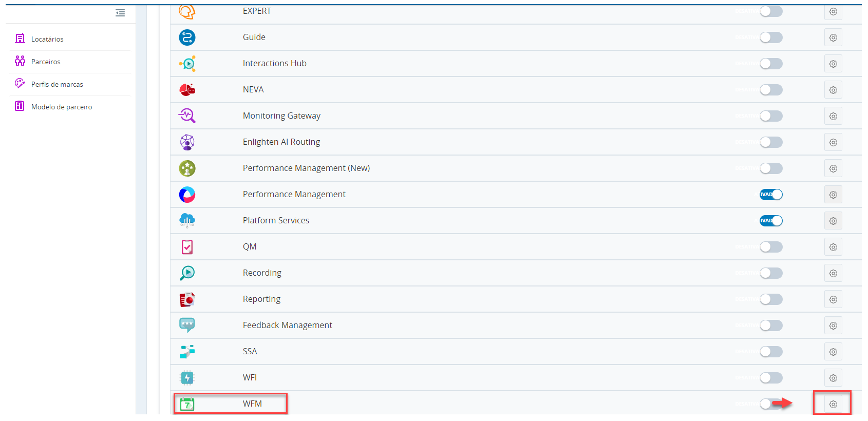This screenshot has height=421, width=868.
Task: Enable the Enlighten AI Routing toggle
Action: 771,142
